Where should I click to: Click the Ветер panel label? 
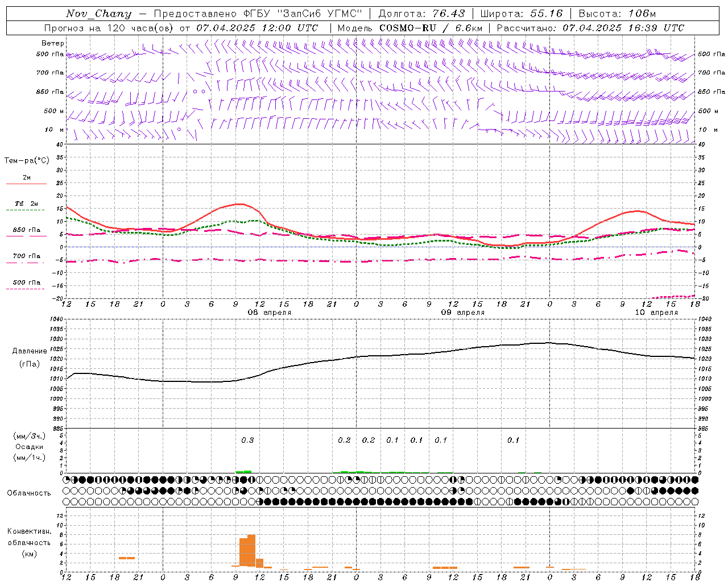(x=53, y=43)
